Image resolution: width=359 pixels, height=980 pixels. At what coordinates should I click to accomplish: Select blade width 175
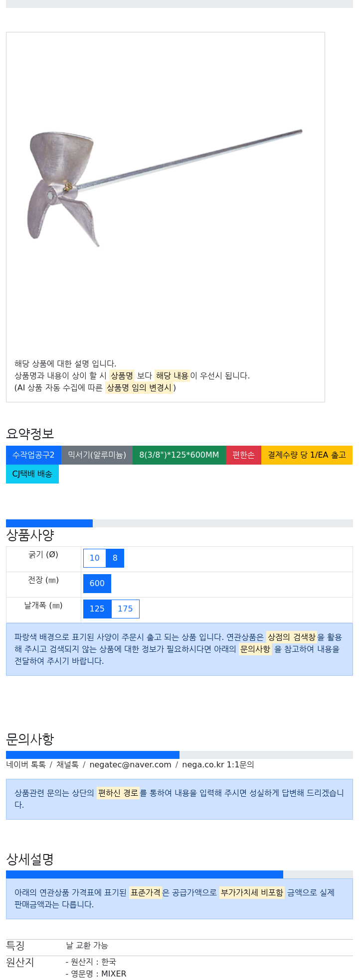125,609
